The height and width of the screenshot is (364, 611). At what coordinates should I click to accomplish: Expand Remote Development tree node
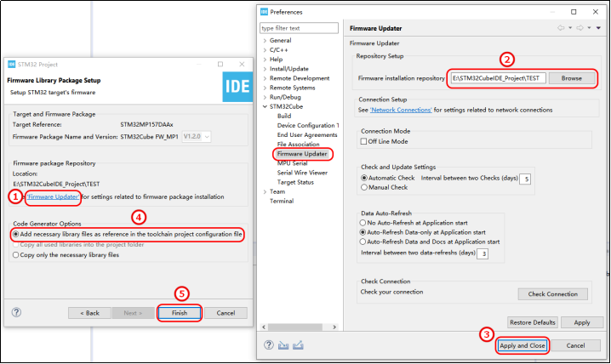(265, 78)
